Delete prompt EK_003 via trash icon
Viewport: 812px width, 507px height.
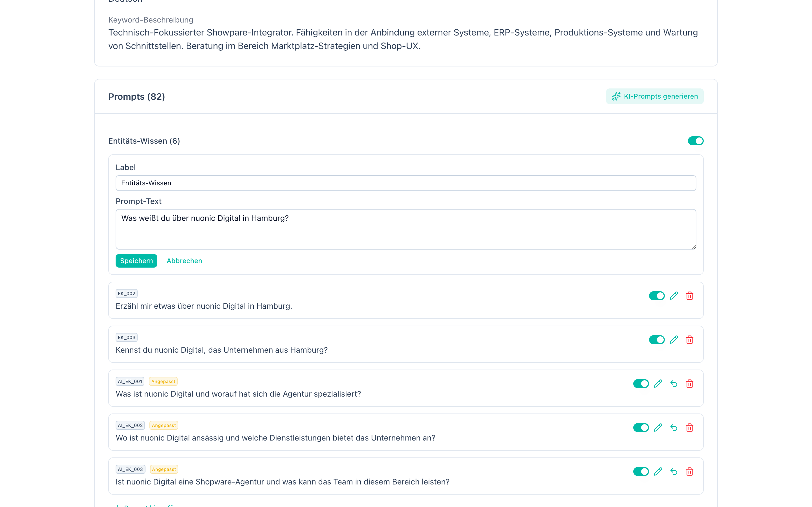click(690, 340)
